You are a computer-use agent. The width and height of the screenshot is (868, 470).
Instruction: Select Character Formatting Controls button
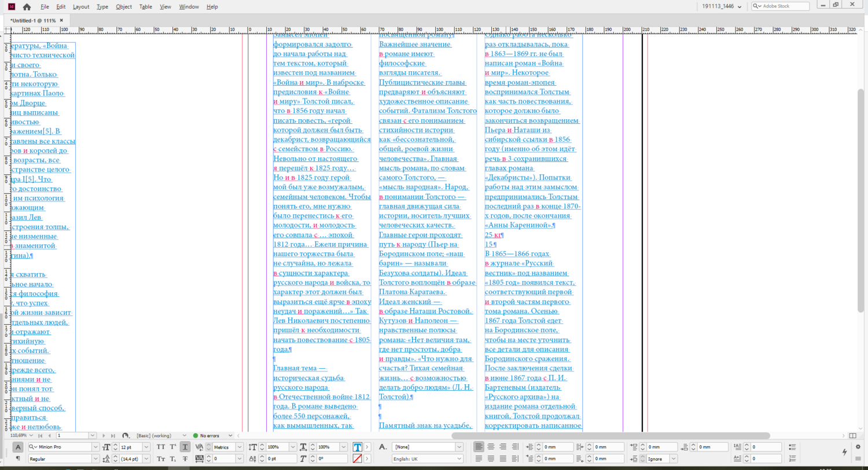click(18, 447)
